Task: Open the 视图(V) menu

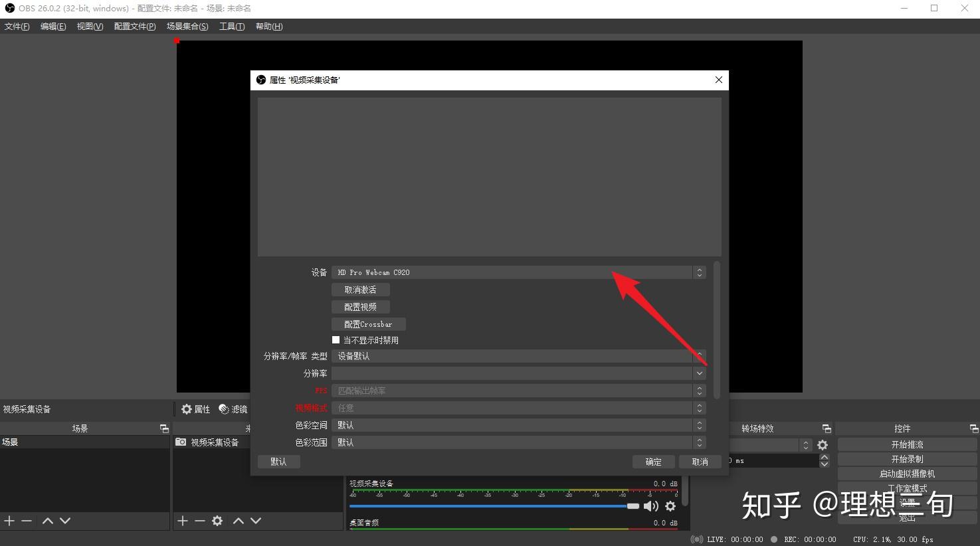Action: (x=90, y=27)
